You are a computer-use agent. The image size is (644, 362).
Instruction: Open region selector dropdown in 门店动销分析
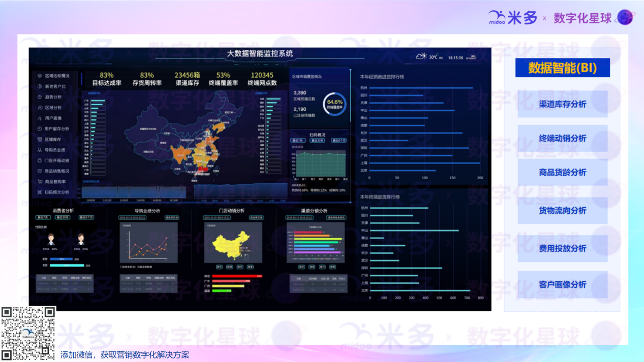pyautogui.click(x=256, y=217)
